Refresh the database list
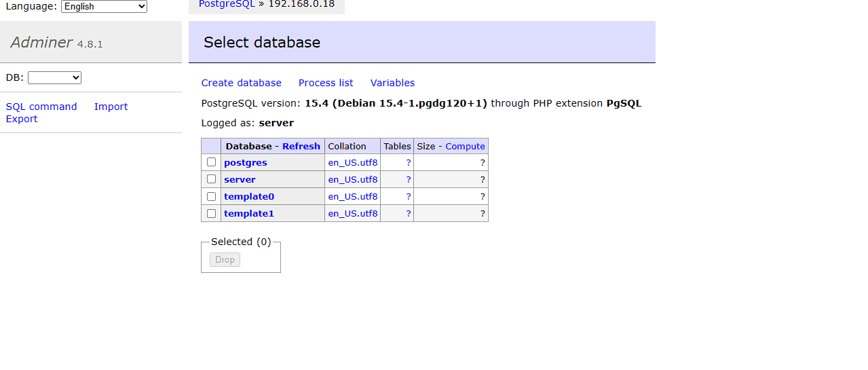This screenshot has height=370, width=868. (x=301, y=146)
